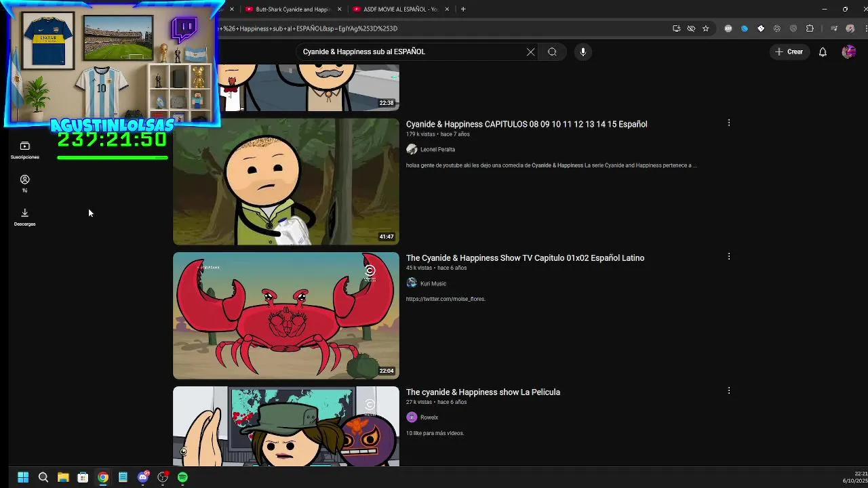Open Discord from the taskbar
The width and height of the screenshot is (868, 488).
pos(143,477)
